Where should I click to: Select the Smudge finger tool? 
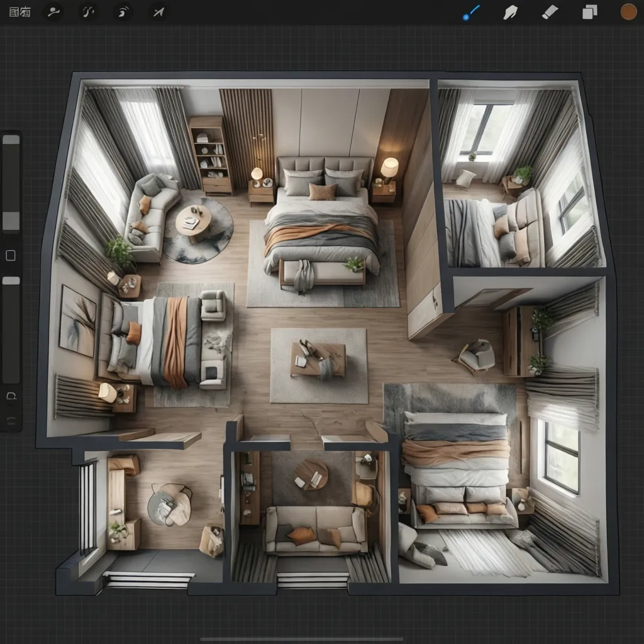(x=510, y=13)
